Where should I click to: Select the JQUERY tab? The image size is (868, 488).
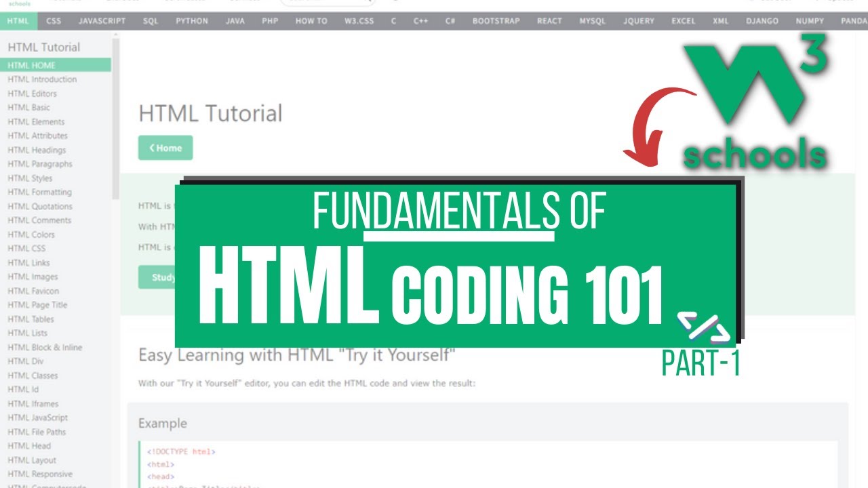(639, 21)
